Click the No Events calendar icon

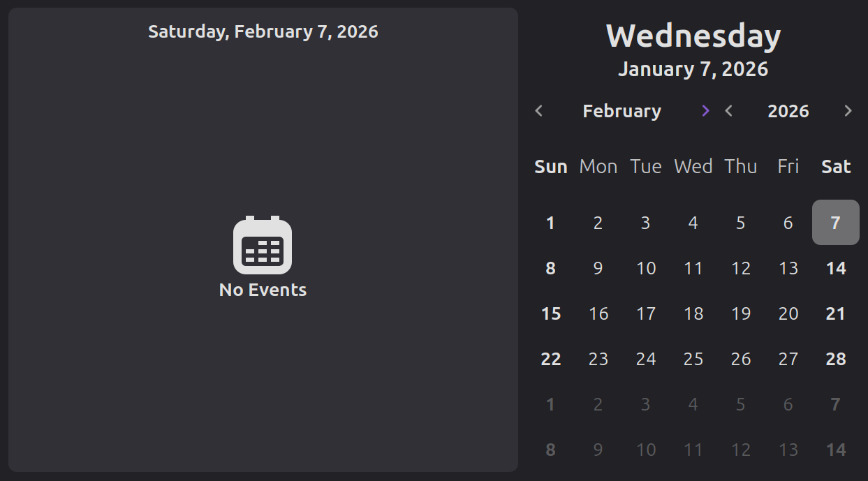(x=263, y=245)
